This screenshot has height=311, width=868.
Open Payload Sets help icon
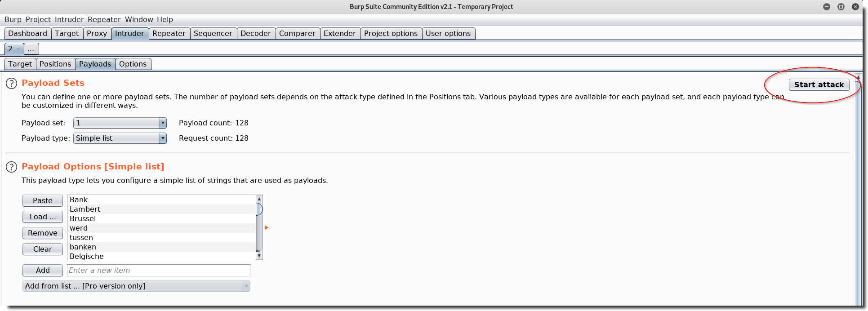coord(11,84)
